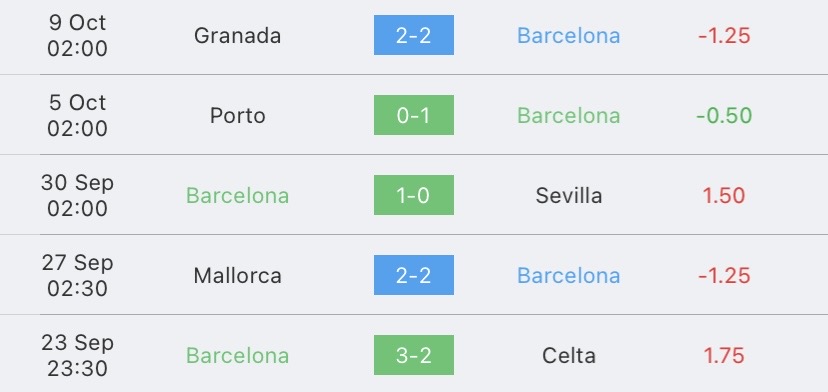
Task: Open the 1-0 Barcelona vs Sevilla score
Action: pyautogui.click(x=413, y=195)
